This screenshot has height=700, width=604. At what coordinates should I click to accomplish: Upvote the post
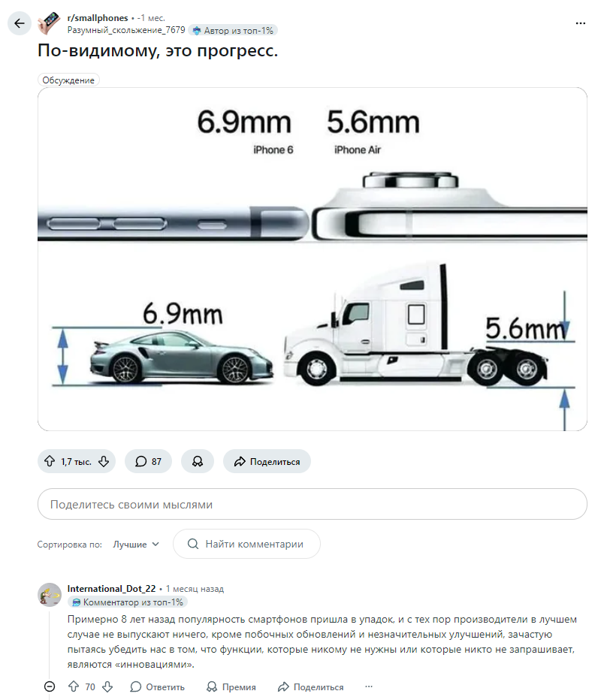coord(50,462)
